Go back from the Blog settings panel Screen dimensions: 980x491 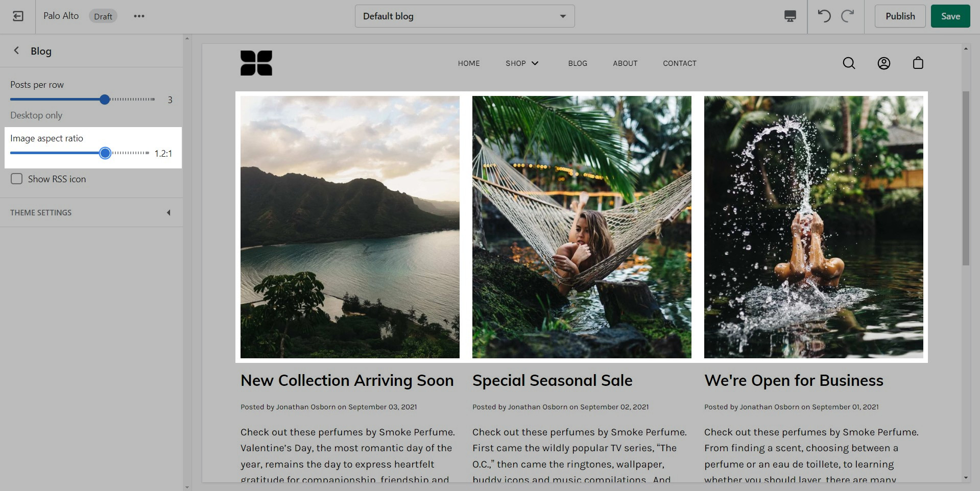point(16,51)
